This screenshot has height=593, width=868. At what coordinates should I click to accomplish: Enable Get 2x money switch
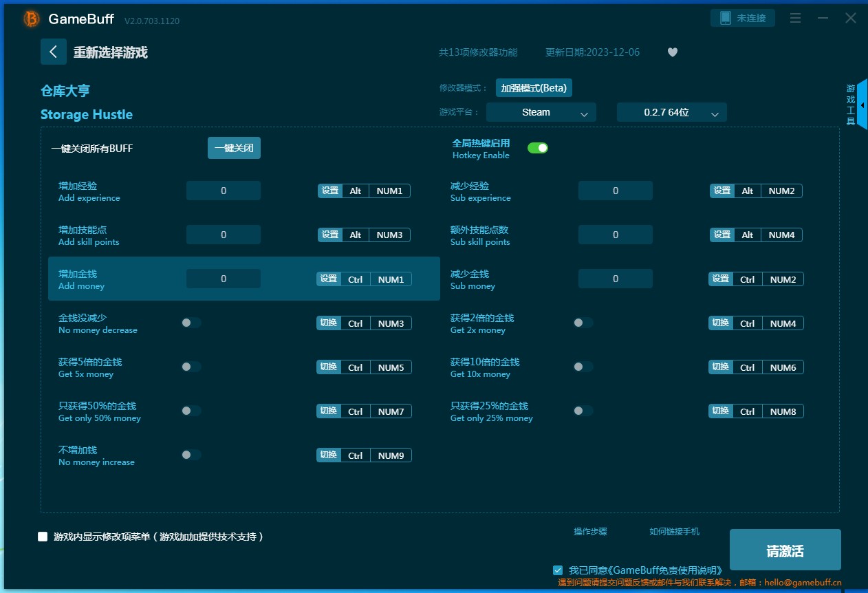(583, 323)
